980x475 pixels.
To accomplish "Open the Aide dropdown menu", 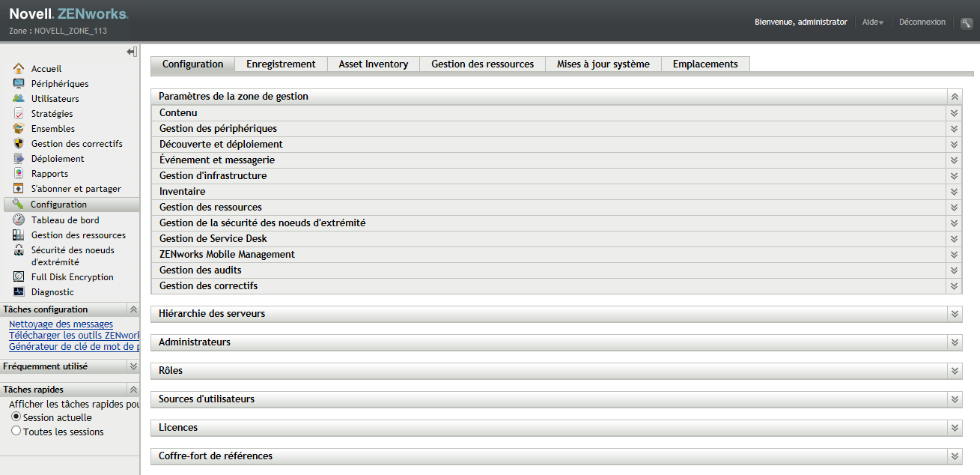I will point(872,22).
